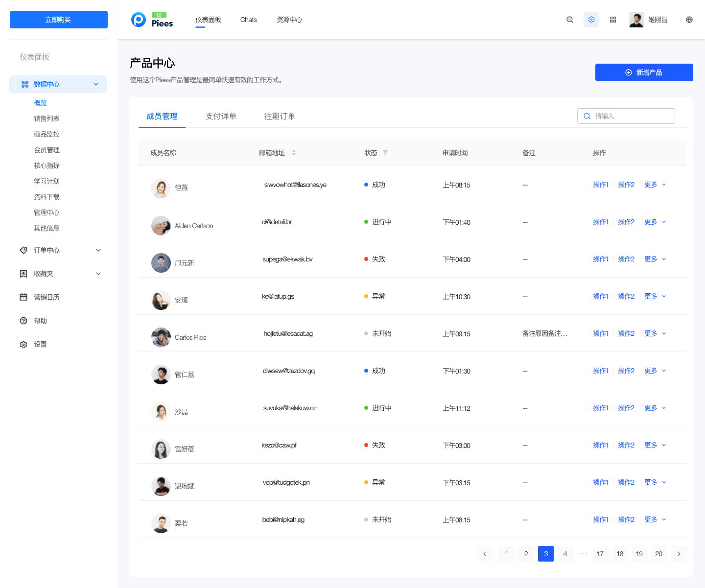Open the 状态 column filter icon
This screenshot has width=705, height=588.
385,153
